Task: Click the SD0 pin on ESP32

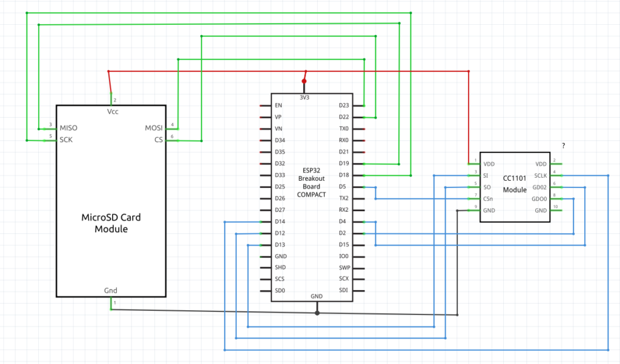Action: (x=280, y=291)
